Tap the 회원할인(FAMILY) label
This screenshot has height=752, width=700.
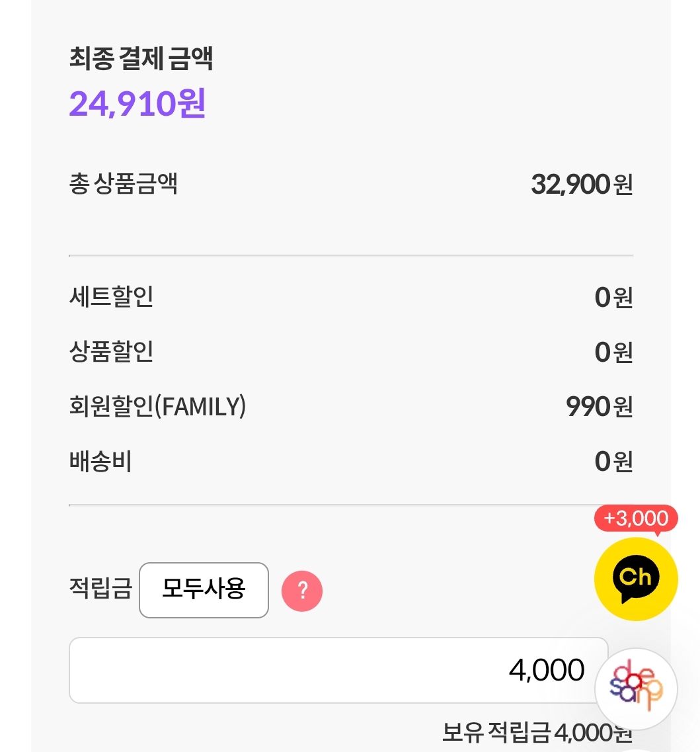(157, 406)
